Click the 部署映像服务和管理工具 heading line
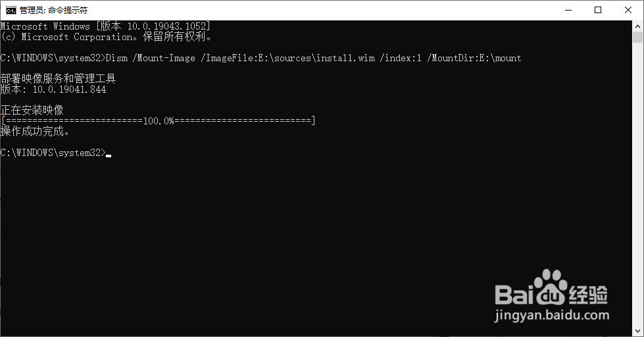 coord(59,78)
